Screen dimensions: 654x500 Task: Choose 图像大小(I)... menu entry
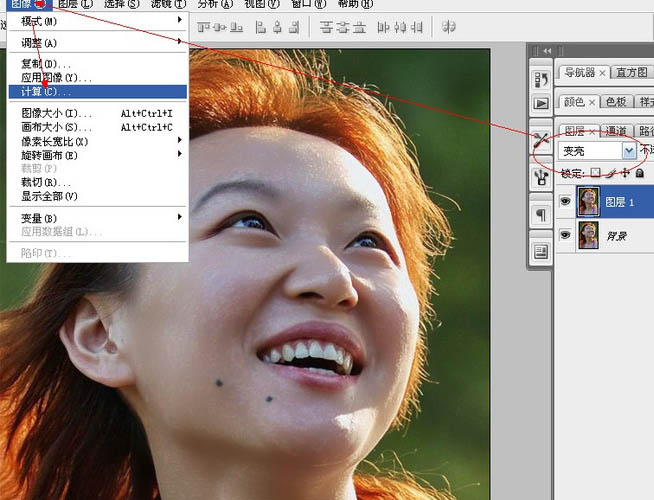coord(98,113)
